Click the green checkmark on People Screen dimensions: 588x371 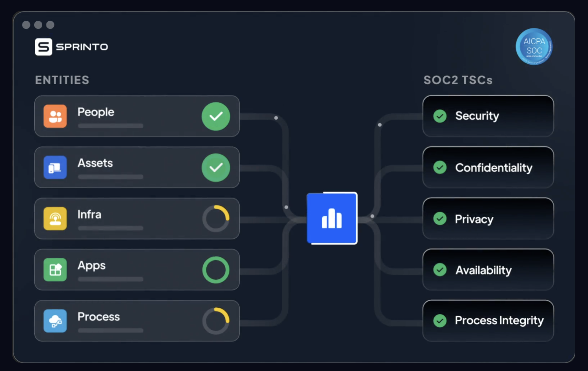[216, 116]
